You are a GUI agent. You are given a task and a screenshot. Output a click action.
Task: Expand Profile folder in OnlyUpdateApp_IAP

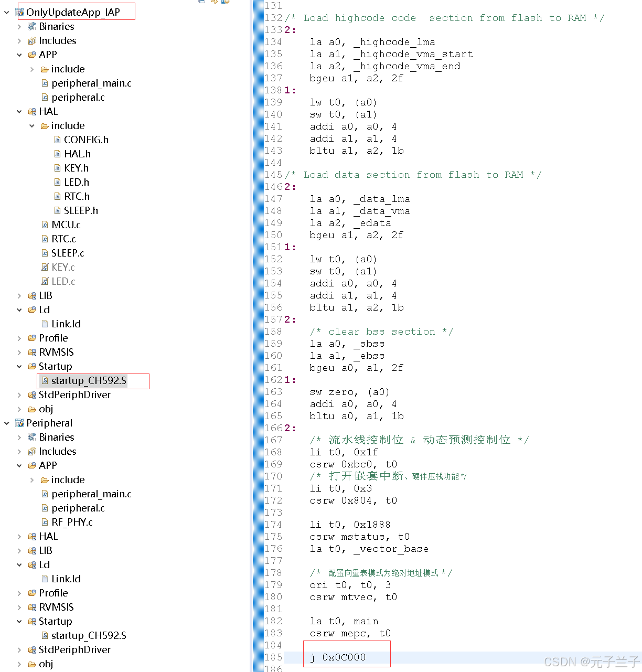pyautogui.click(x=19, y=338)
